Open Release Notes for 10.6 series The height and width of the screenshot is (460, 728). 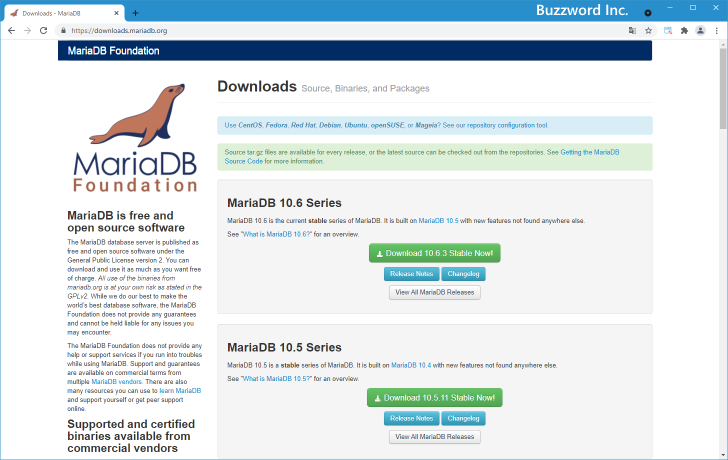click(x=410, y=273)
